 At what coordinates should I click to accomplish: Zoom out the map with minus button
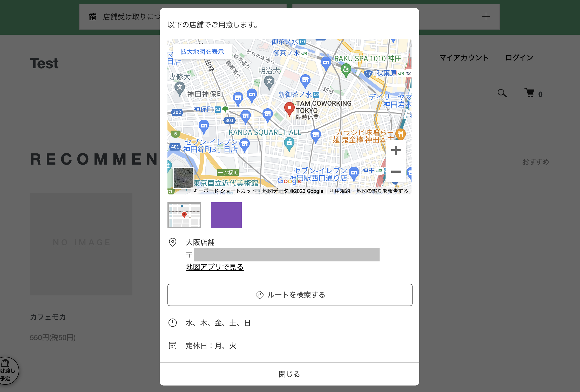point(396,171)
